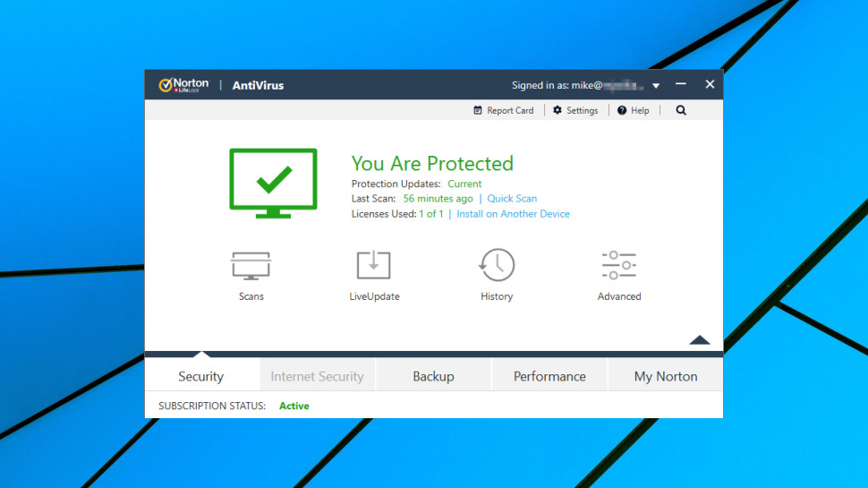Start a Quick Scan link

512,198
